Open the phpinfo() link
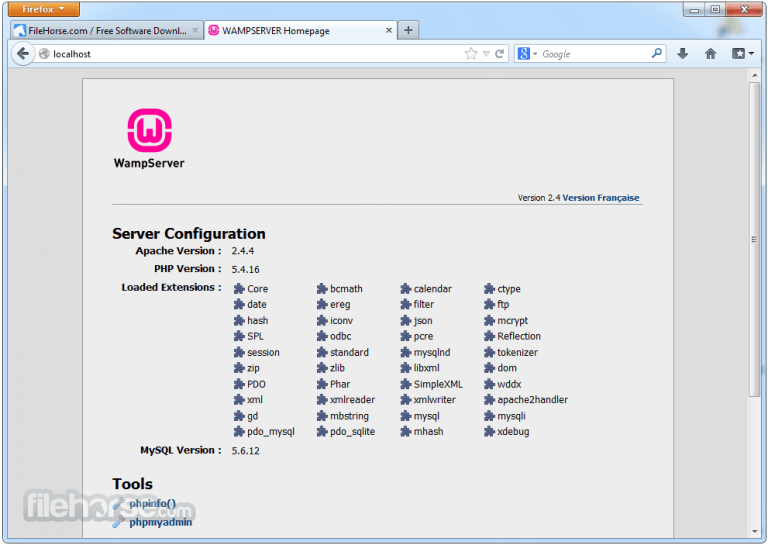 pos(152,504)
